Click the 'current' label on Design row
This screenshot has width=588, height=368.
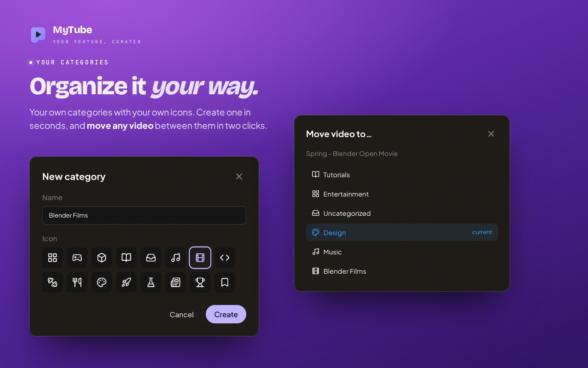[x=482, y=232]
